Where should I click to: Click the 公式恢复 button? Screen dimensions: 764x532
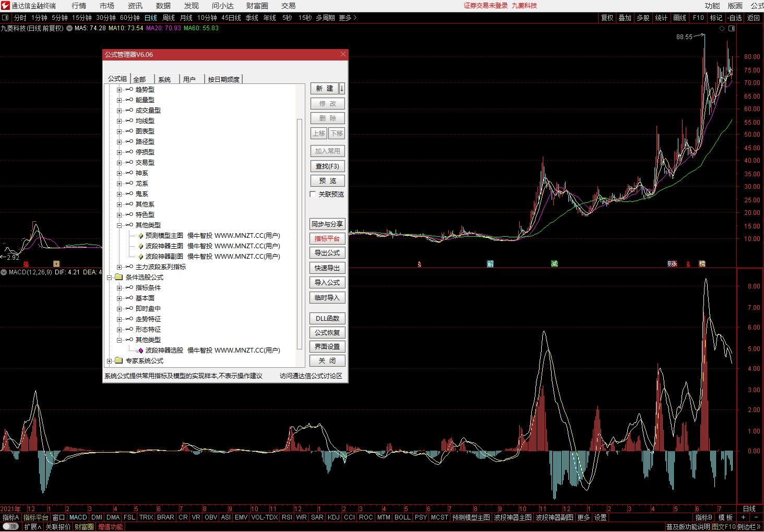point(327,333)
